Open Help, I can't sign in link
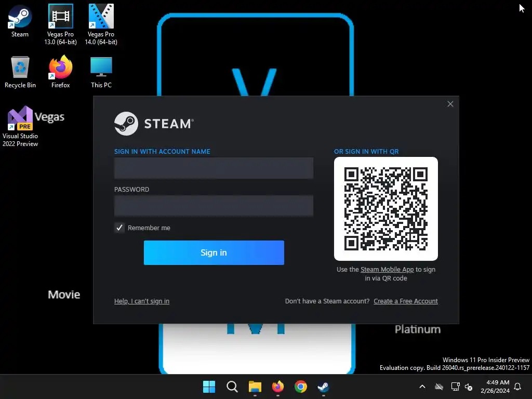The image size is (532, 399). point(142,301)
